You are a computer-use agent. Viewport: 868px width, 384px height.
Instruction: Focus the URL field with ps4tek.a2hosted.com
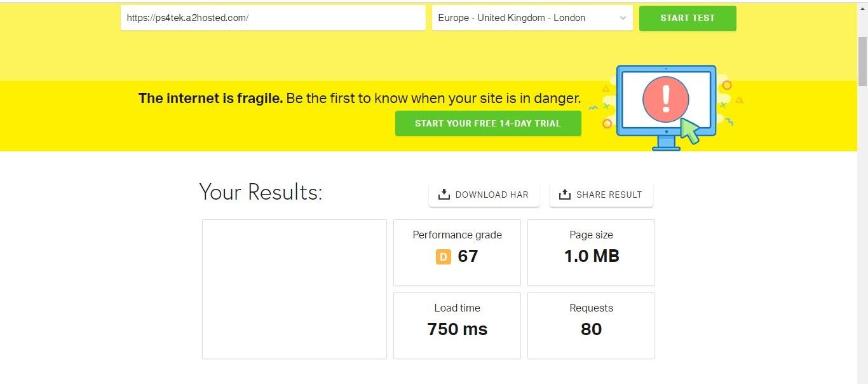[x=273, y=18]
